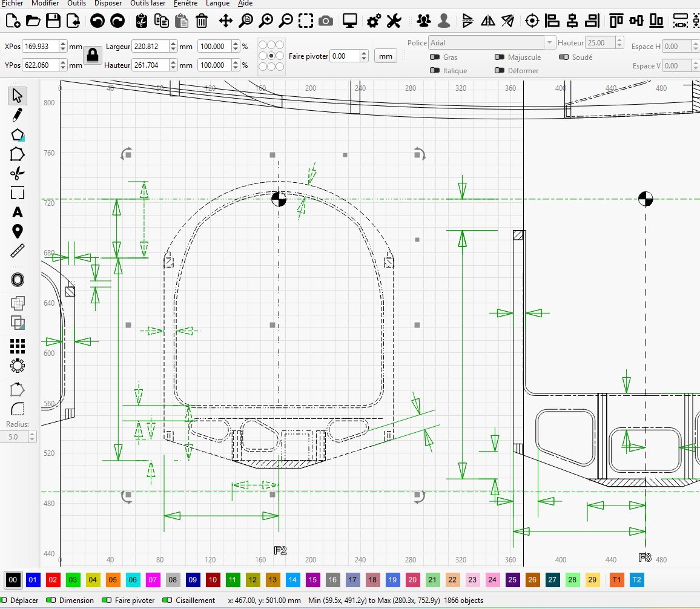
Task: Open the camera capture tool
Action: coord(326,21)
